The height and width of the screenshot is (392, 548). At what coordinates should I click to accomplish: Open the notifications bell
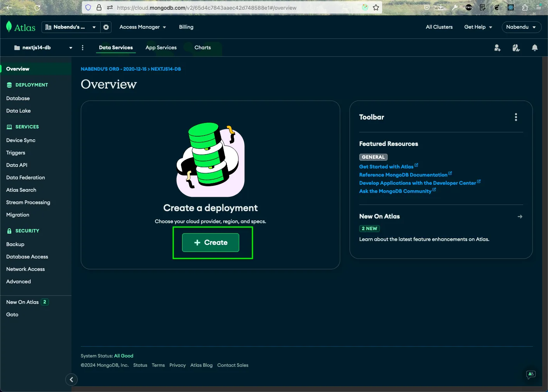535,48
